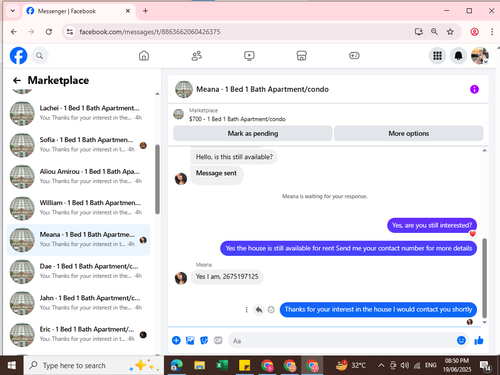Click Meana's header name and listing title
500x375 pixels.
[x=262, y=89]
